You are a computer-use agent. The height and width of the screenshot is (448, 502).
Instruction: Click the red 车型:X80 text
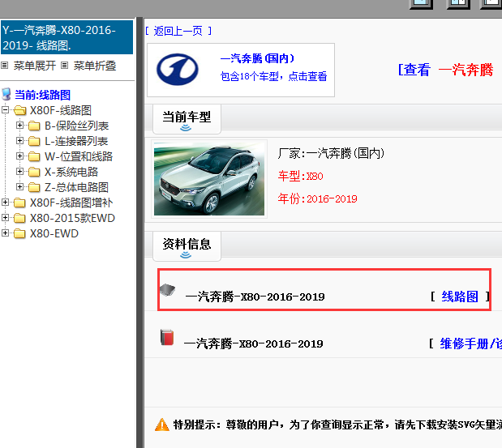tap(300, 176)
